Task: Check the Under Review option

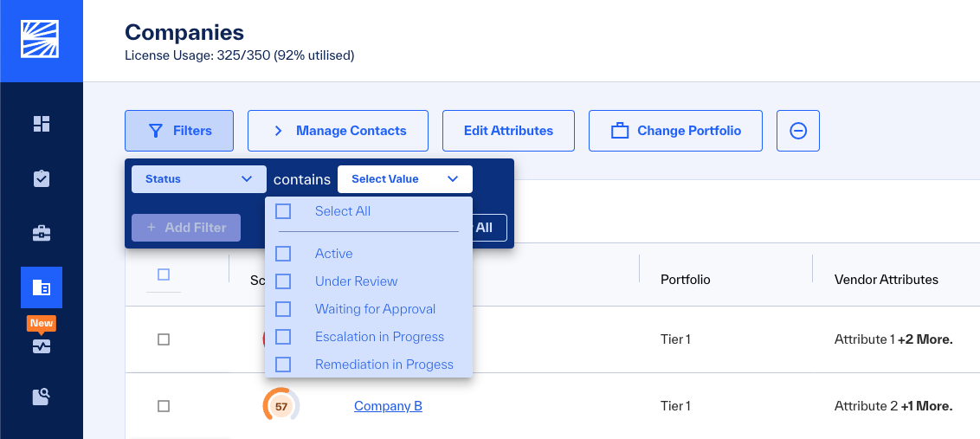Action: [x=283, y=281]
